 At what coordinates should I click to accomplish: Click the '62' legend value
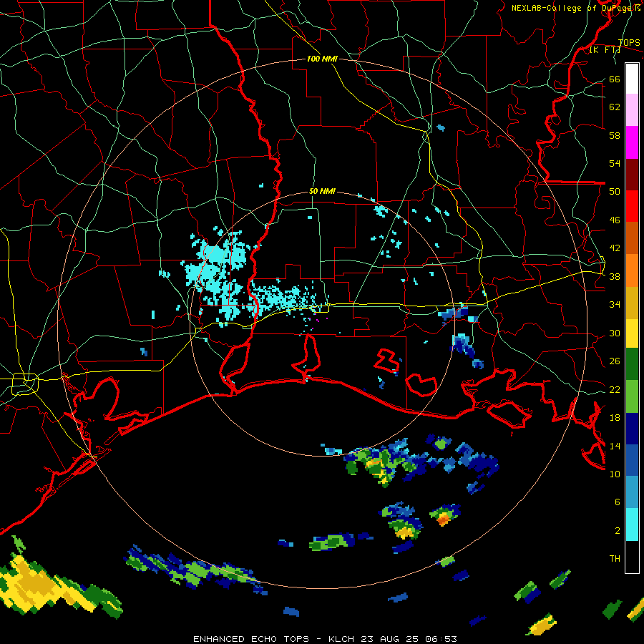coord(615,107)
